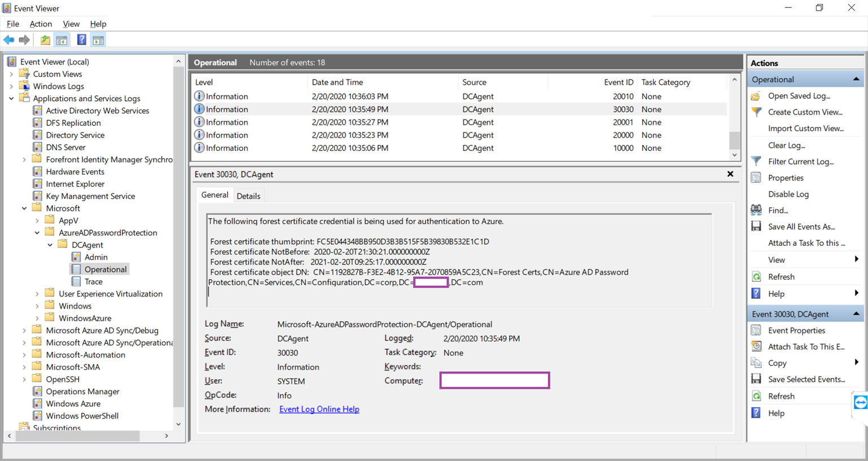Viewport: 868px width, 461px height.
Task: Click the Forward arrow toolbar icon
Action: pos(24,40)
